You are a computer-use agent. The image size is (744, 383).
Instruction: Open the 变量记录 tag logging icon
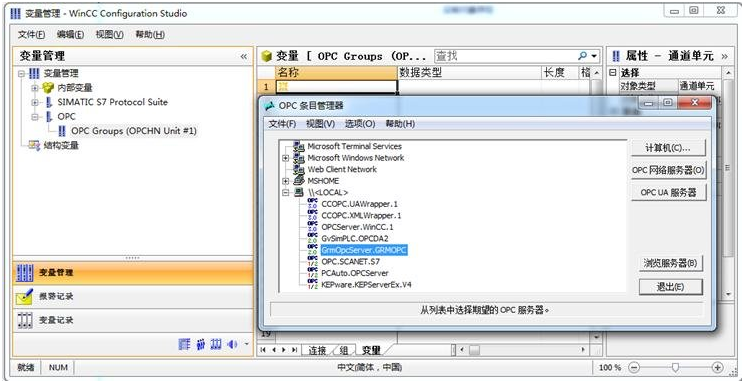coord(25,320)
